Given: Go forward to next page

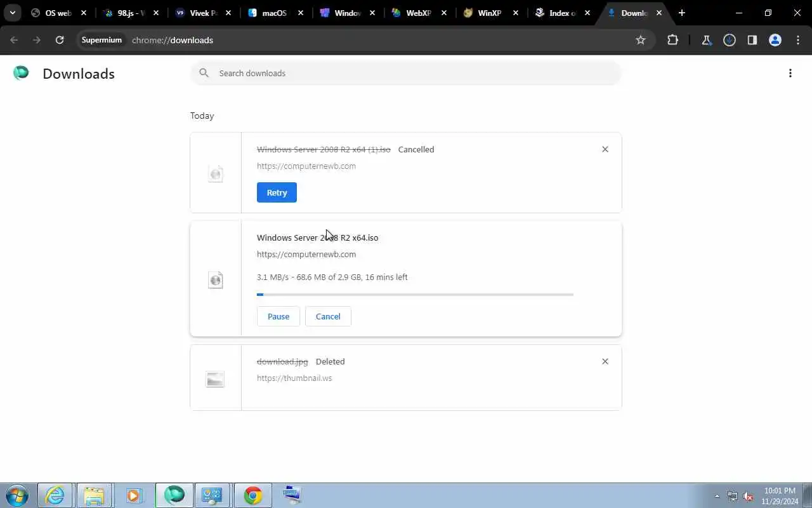Looking at the screenshot, I should click(x=37, y=40).
